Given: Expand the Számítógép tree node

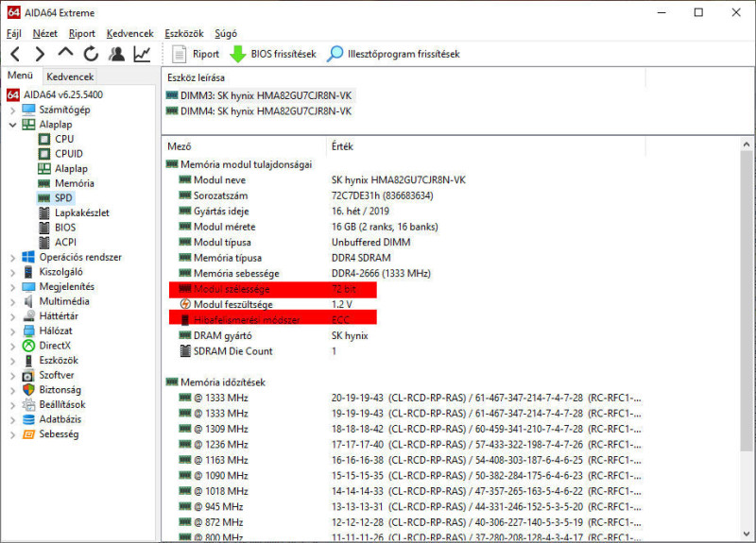Looking at the screenshot, I should (13, 110).
